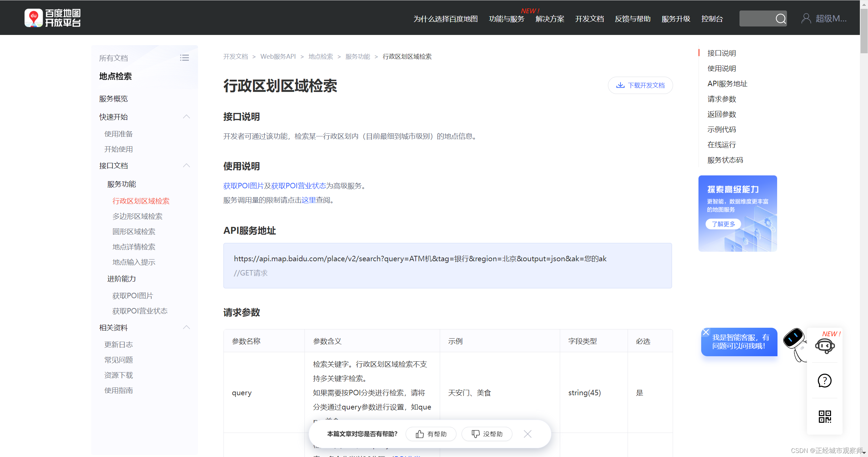Open the smart customer service robot icon
The height and width of the screenshot is (457, 868).
(825, 346)
